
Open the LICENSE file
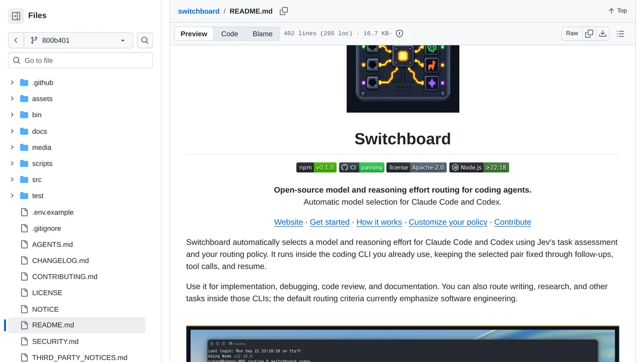(47, 293)
